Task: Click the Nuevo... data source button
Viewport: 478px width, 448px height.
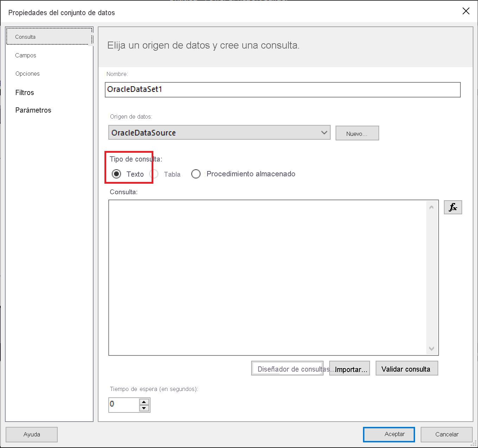Action: 357,133
